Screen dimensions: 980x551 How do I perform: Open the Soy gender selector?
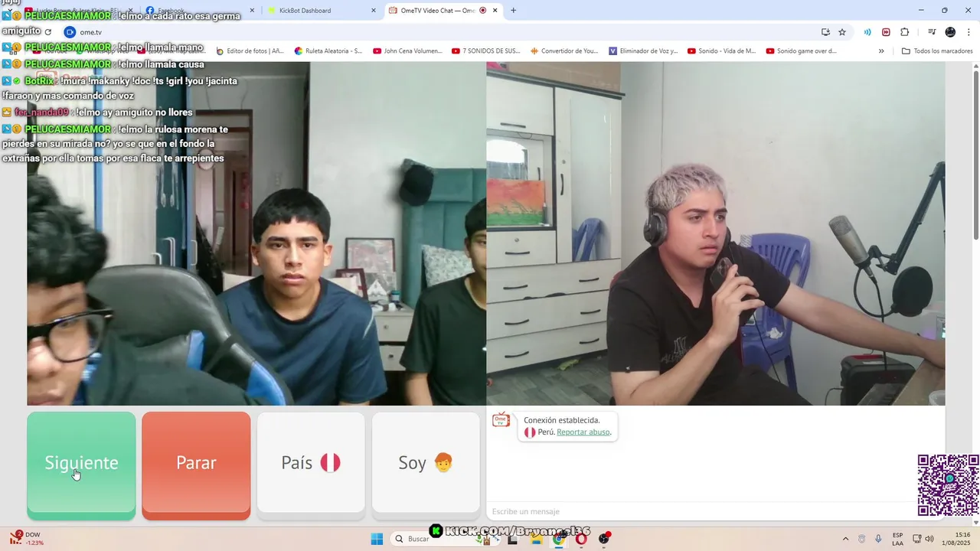(x=426, y=463)
